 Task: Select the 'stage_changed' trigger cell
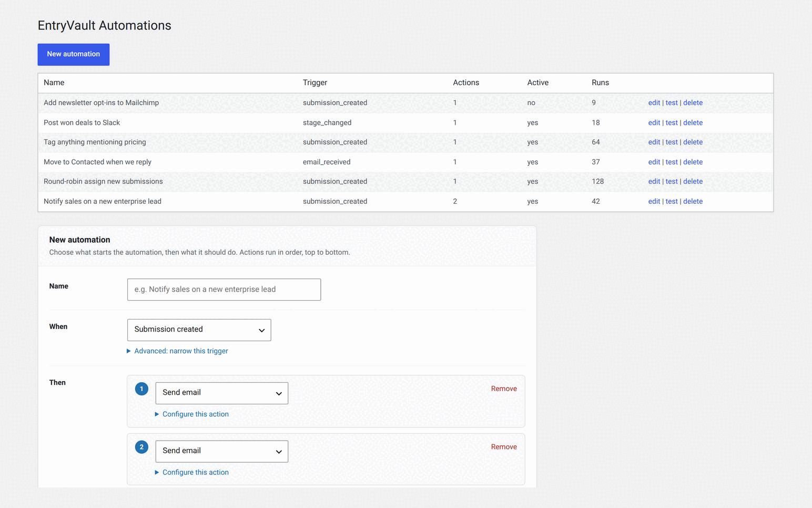[327, 123]
